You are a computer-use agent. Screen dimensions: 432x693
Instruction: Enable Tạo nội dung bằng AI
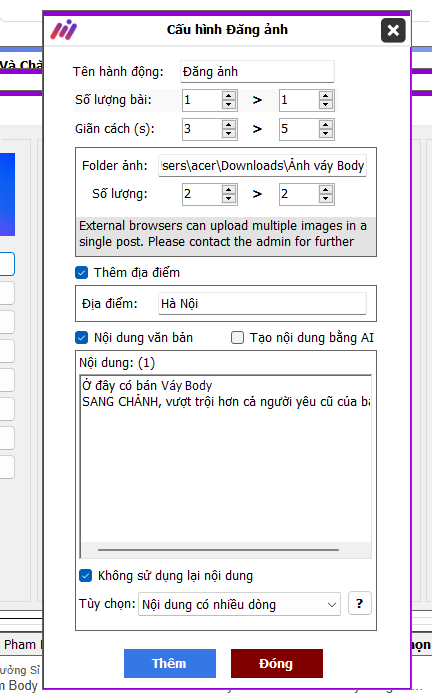point(237,338)
